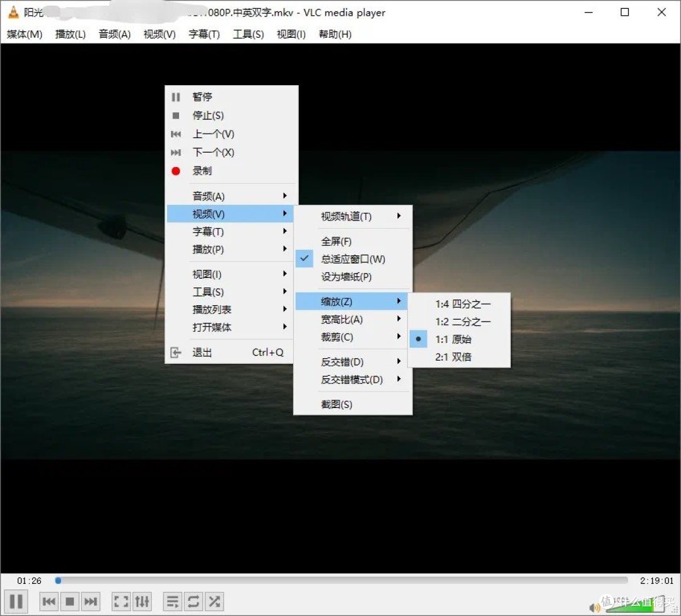Mute audio via the speaker icon
This screenshot has height=616, width=681.
coord(595,605)
